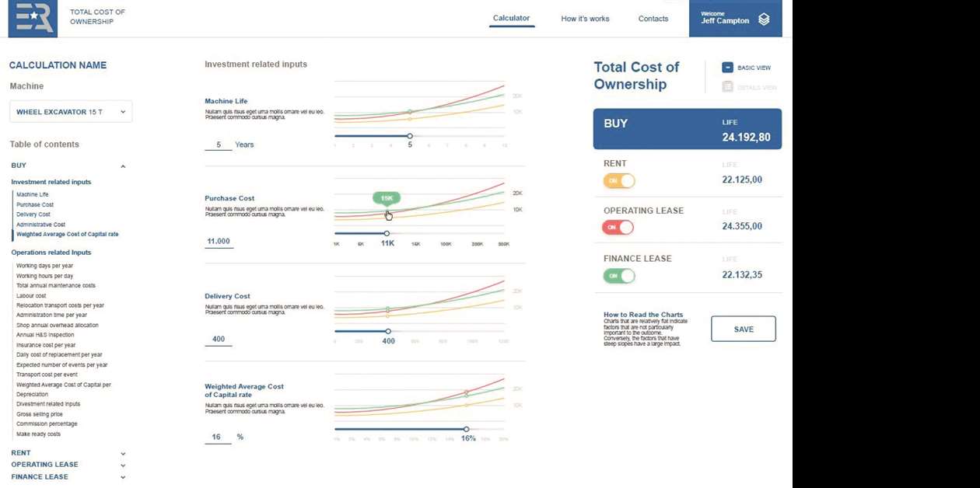980x488 pixels.
Task: Open Annual H&S Inspection item
Action: (45, 335)
